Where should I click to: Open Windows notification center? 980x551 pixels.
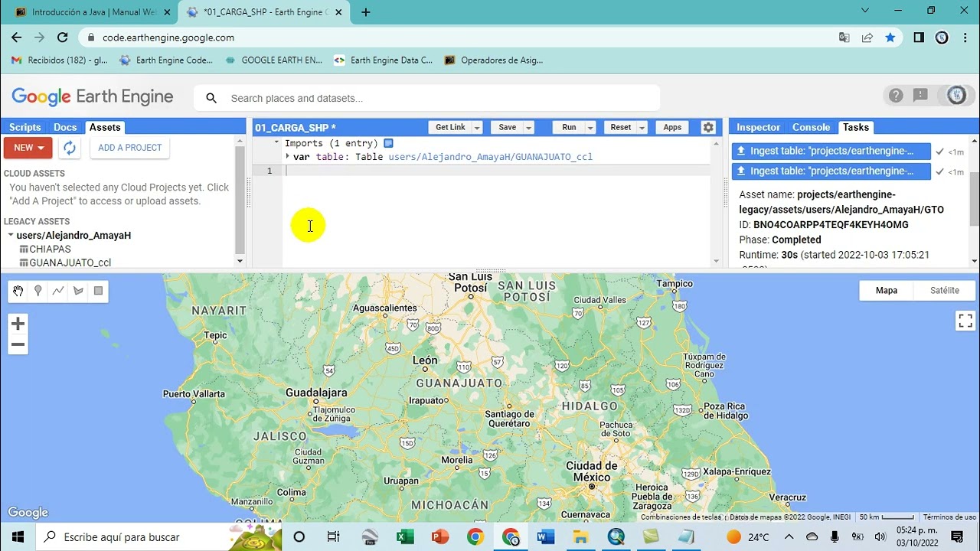[x=957, y=537]
